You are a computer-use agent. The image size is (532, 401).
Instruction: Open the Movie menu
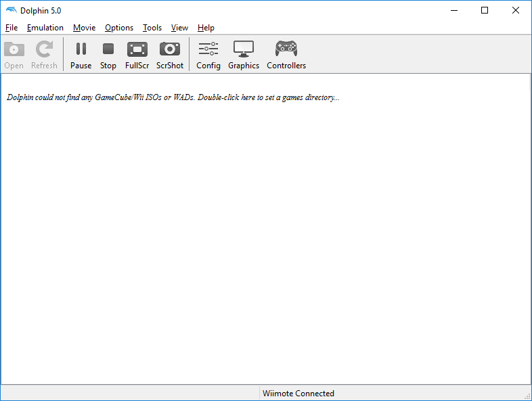click(x=84, y=28)
